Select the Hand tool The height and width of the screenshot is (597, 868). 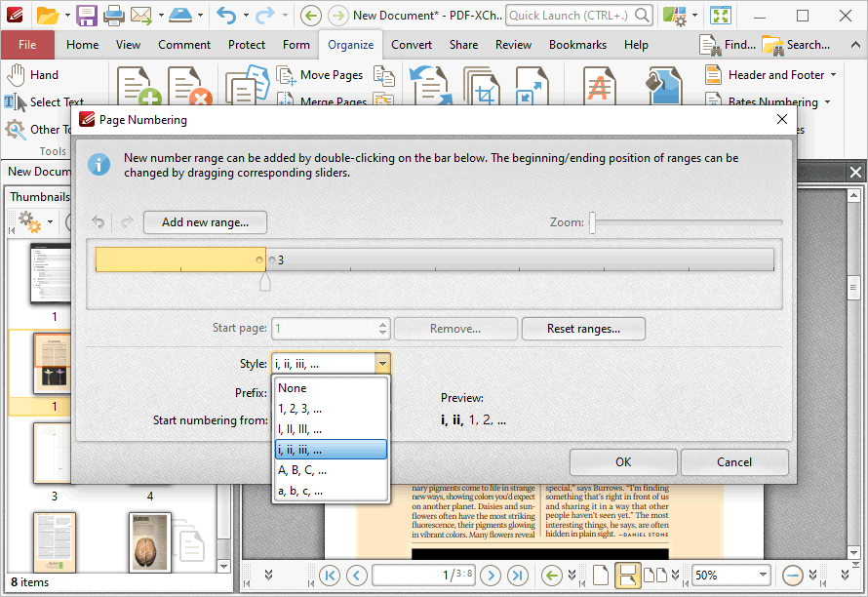tap(32, 75)
